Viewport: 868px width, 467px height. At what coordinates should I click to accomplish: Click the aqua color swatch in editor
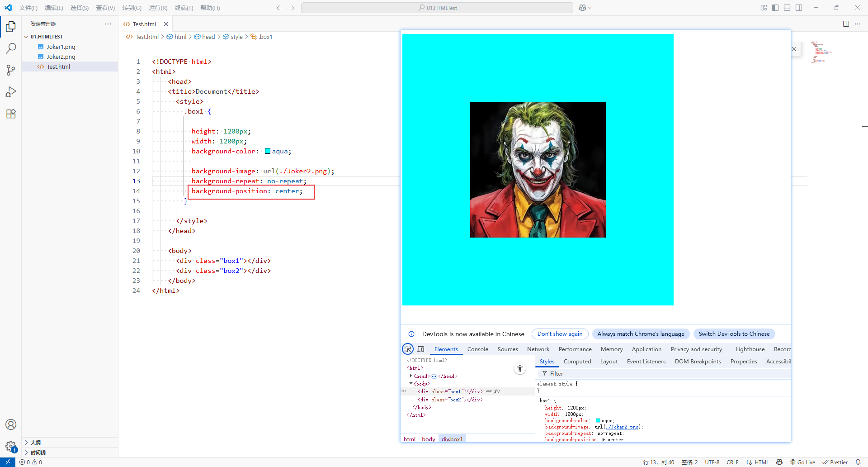(268, 151)
